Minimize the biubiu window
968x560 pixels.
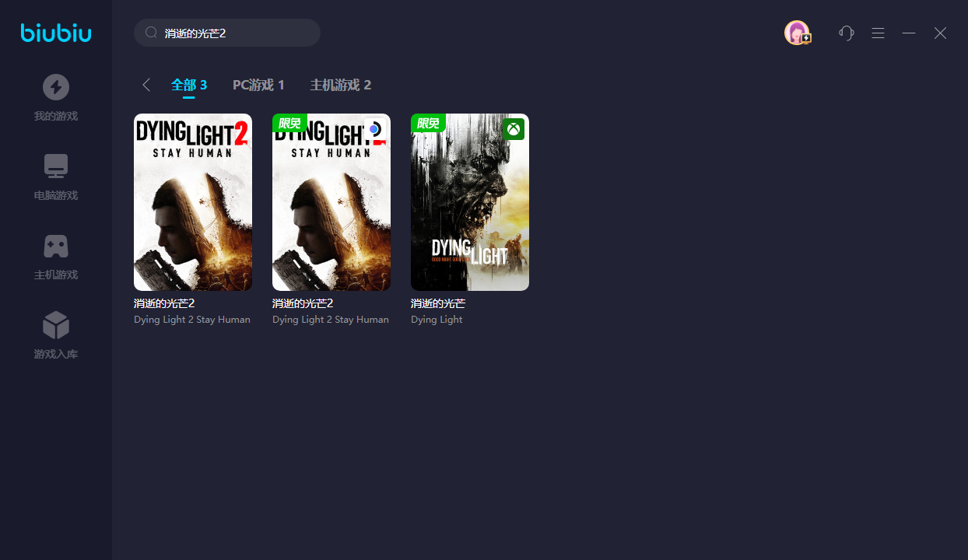909,33
